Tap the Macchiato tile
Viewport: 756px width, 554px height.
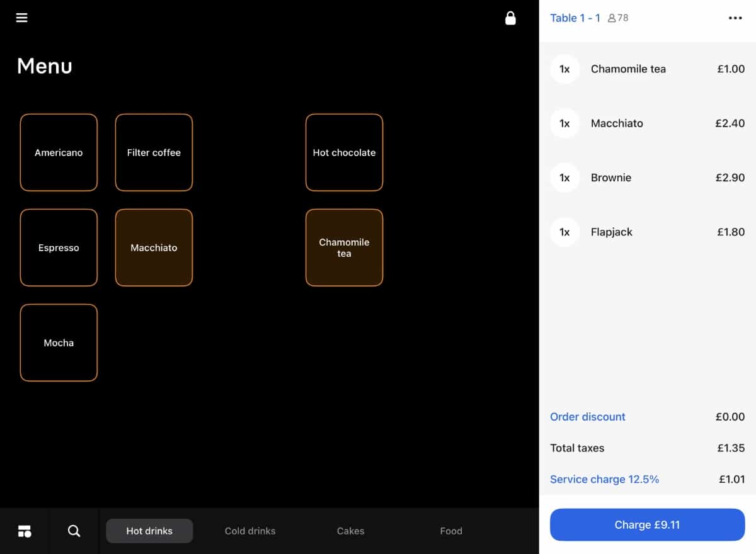[154, 247]
